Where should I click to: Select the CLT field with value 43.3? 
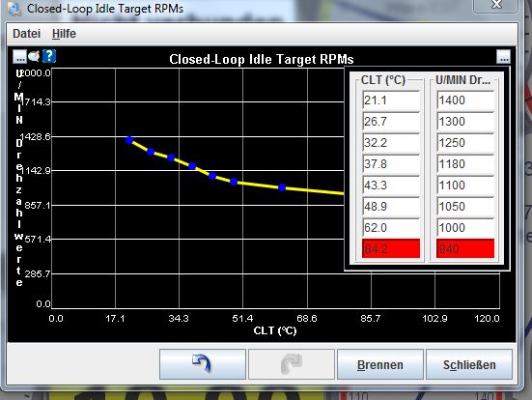click(391, 186)
